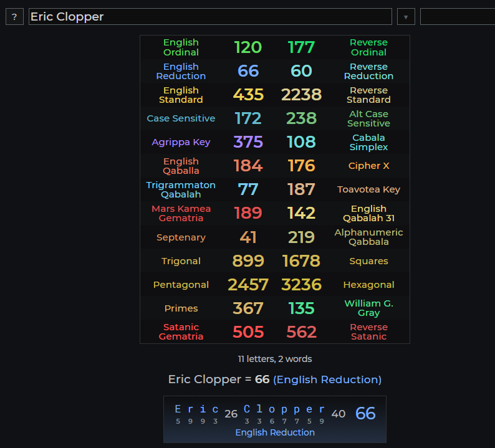Select the William G. Gray label
Image resolution: width=495 pixels, height=448 pixels.
[368, 308]
